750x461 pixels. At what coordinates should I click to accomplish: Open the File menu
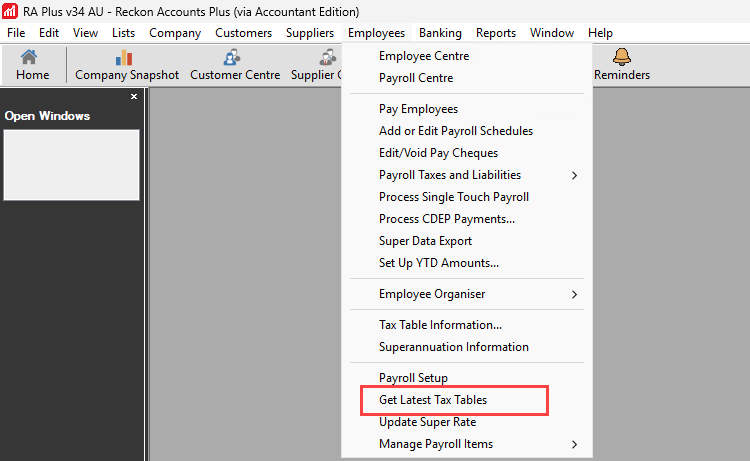pos(16,33)
